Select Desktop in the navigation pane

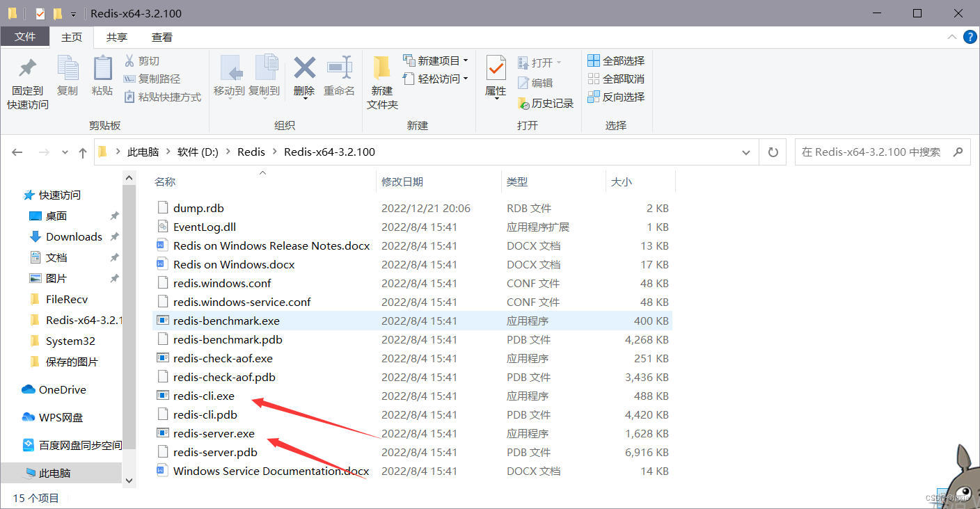pyautogui.click(x=56, y=216)
